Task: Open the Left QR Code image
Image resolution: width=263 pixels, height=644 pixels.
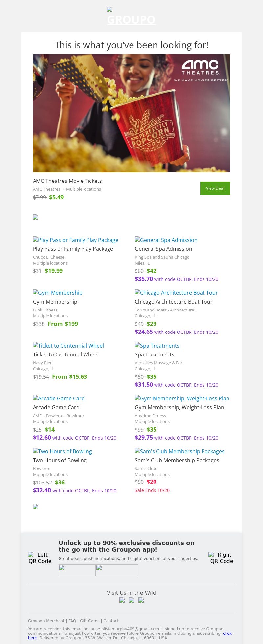Action: [x=40, y=558]
